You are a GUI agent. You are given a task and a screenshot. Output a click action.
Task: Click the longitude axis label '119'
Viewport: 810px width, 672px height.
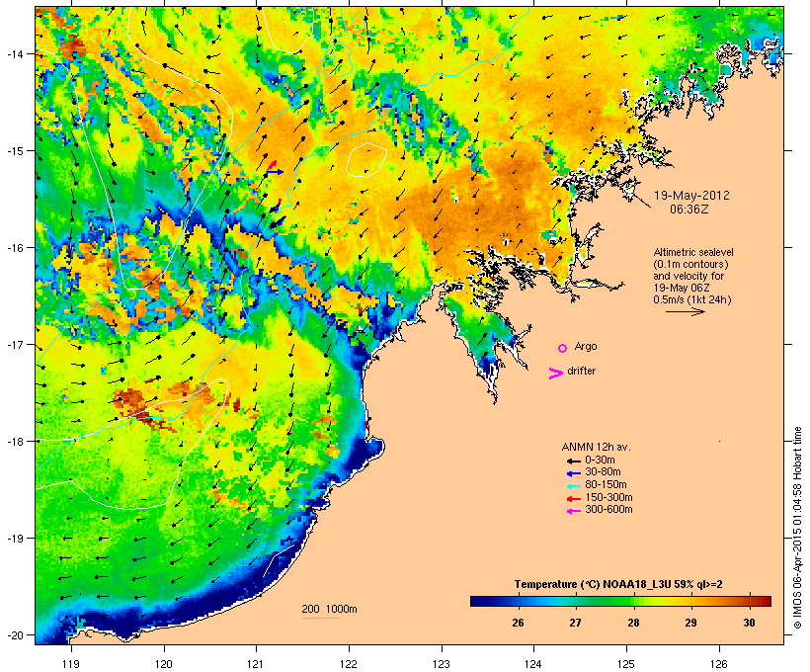point(71,664)
